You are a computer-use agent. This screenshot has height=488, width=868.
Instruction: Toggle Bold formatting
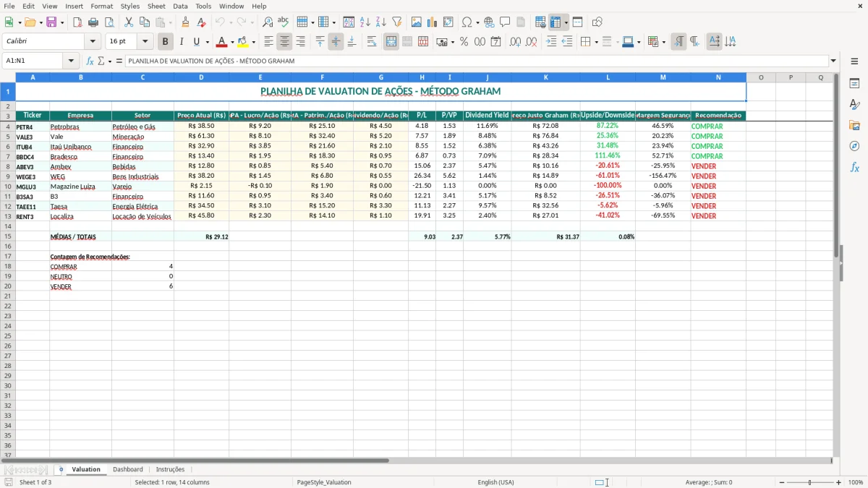point(165,42)
